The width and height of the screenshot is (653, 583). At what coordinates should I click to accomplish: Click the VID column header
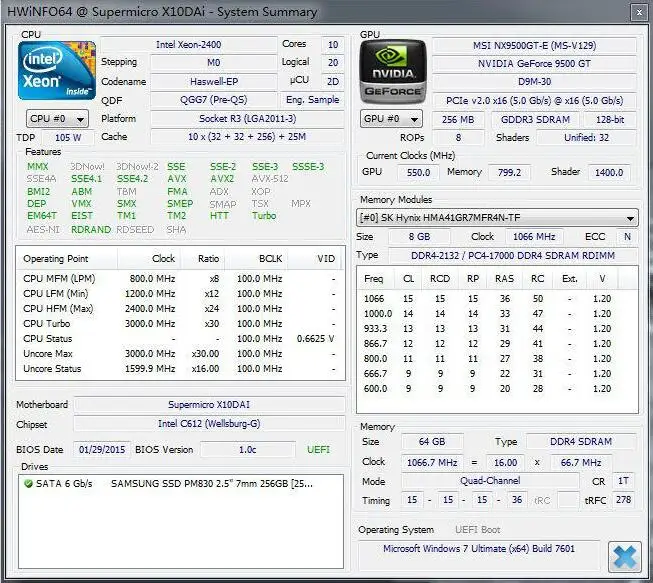314,259
